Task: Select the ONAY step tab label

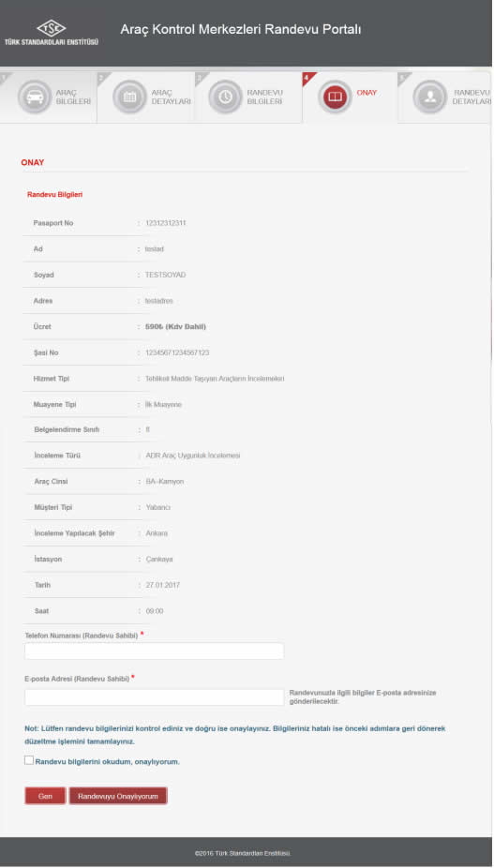Action: 367,93
